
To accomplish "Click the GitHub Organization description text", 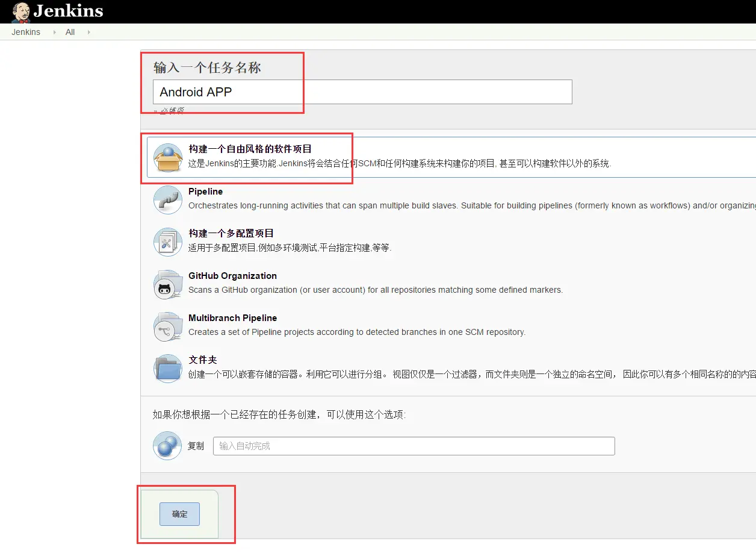I will pos(376,290).
